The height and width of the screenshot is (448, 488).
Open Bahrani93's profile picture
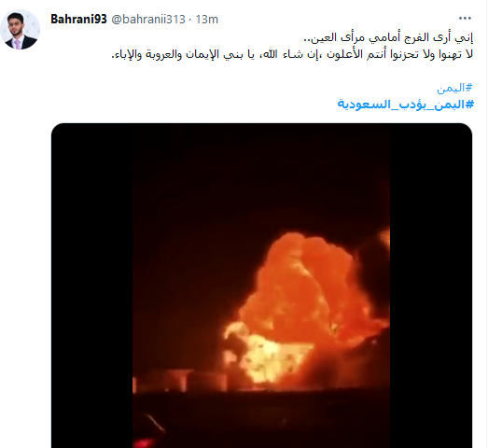(x=21, y=30)
